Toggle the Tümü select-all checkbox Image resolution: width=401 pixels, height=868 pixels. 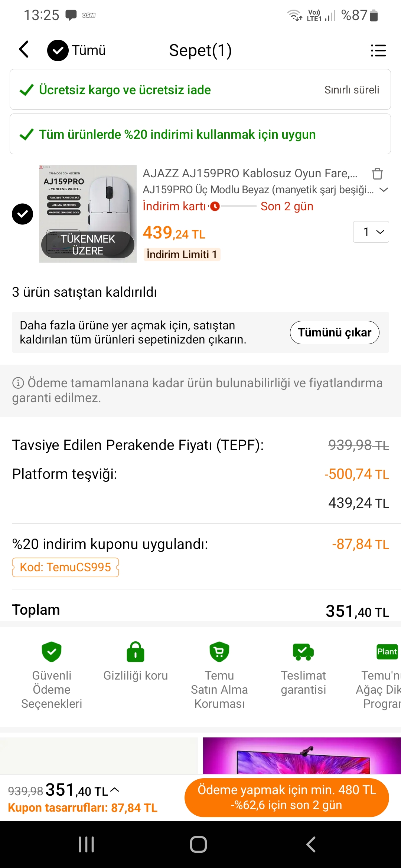click(x=58, y=50)
